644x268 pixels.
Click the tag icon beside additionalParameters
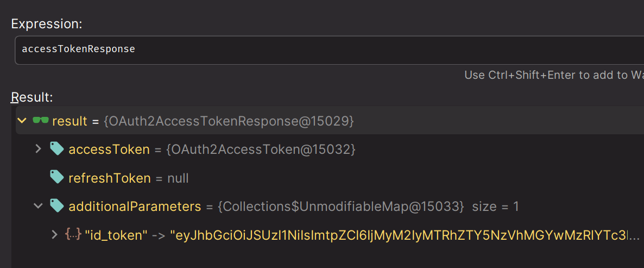pos(56,206)
